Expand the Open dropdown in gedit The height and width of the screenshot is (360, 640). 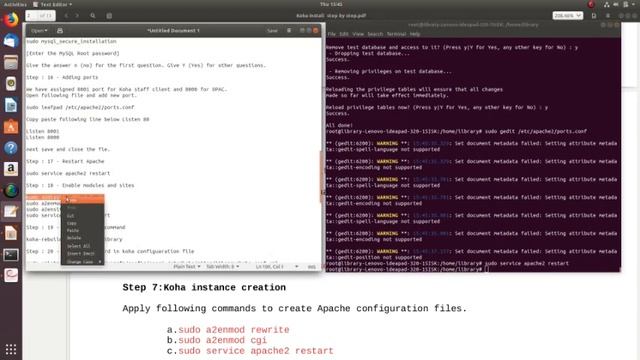point(39,31)
